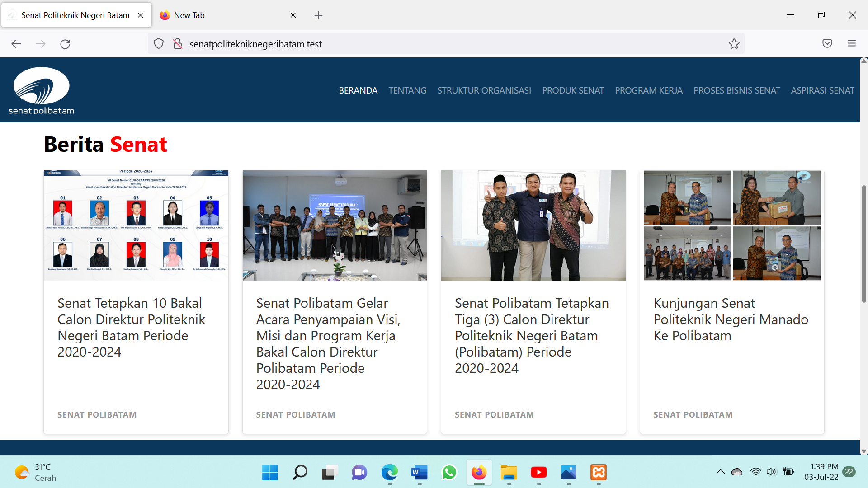868x488 pixels.
Task: Click the three men thumbs-up photo
Action: 533,225
